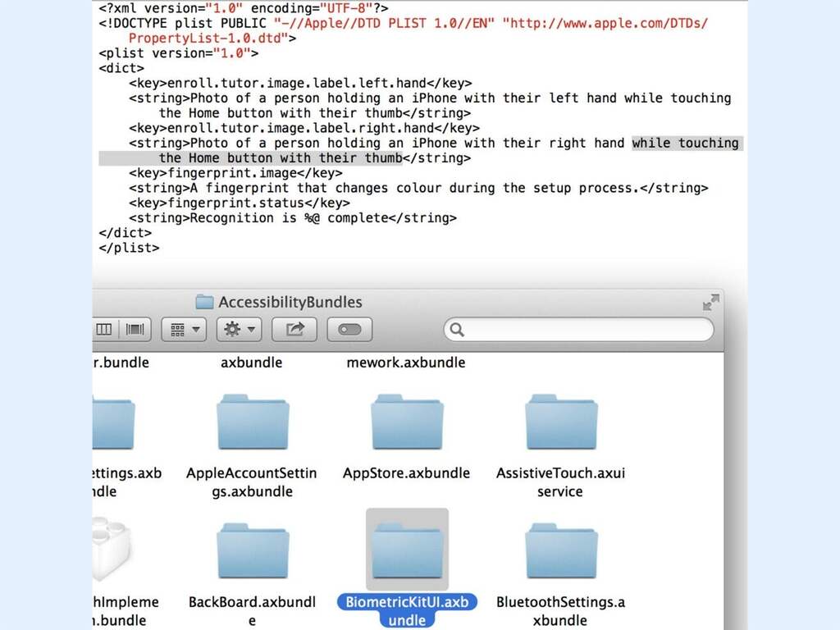Click the BluetoothSettings.axbundle name label
This screenshot has height=630, width=840.
click(560, 610)
